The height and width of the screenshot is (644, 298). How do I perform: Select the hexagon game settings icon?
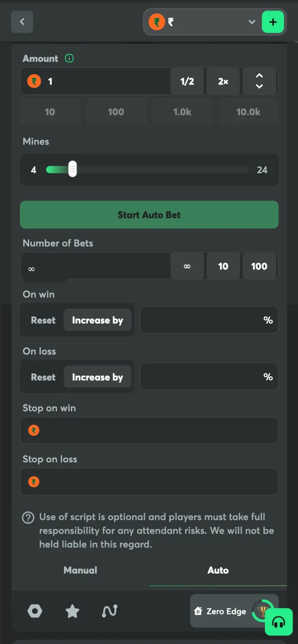[x=35, y=611]
